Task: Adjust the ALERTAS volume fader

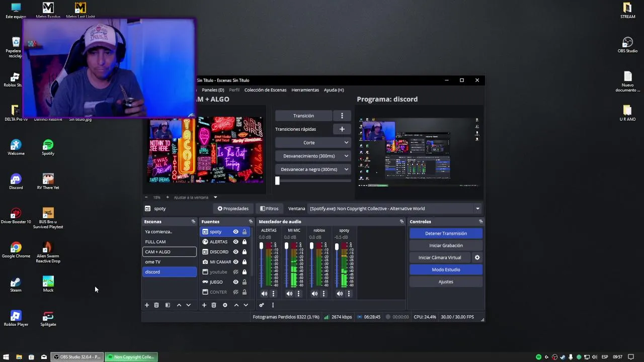Action: (261, 246)
